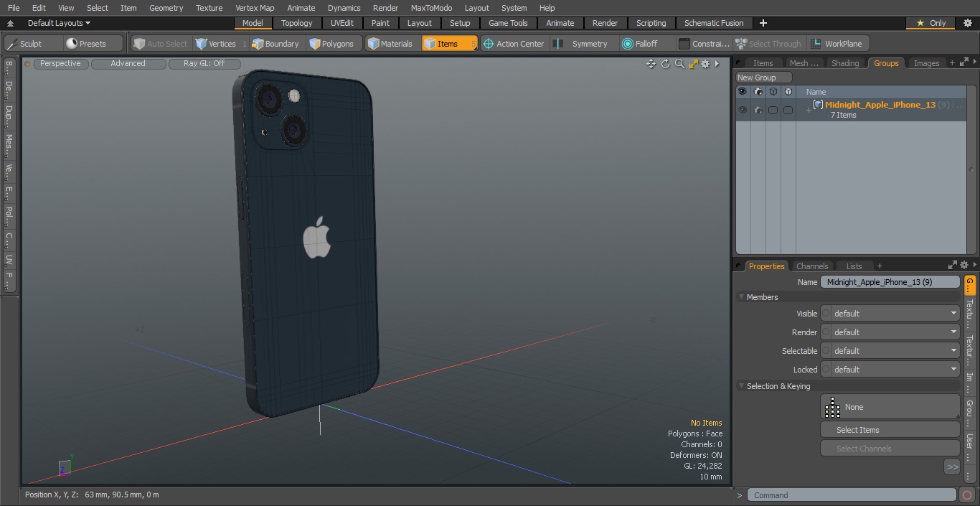
Task: Switch to Items selection mode
Action: click(449, 44)
